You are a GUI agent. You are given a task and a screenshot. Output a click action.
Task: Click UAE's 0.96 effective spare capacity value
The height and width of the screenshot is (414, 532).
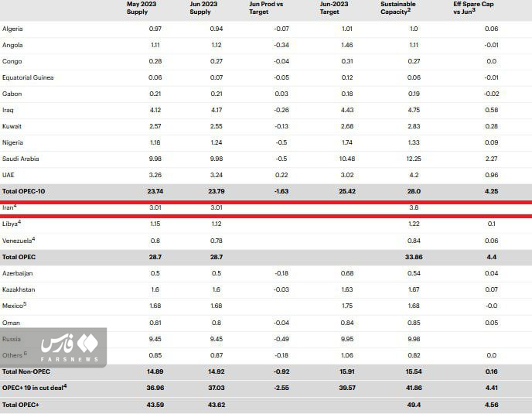point(491,175)
